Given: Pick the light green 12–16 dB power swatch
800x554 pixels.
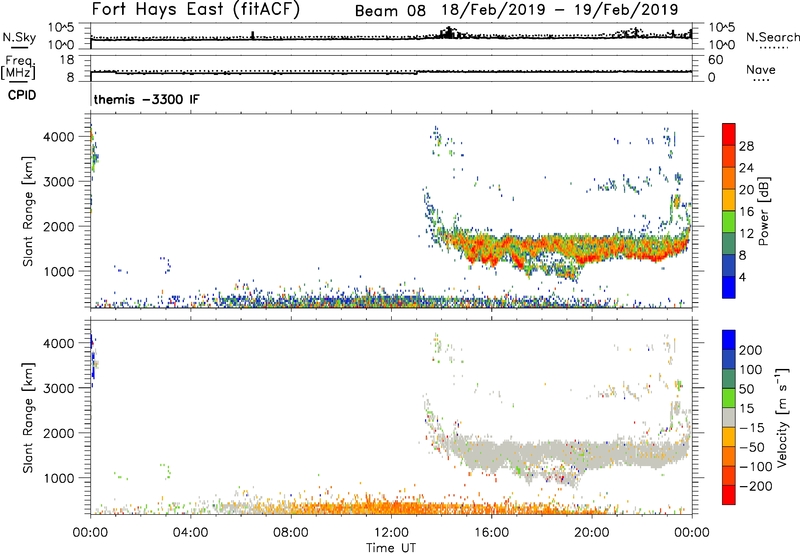Looking at the screenshot, I should pos(729,222).
